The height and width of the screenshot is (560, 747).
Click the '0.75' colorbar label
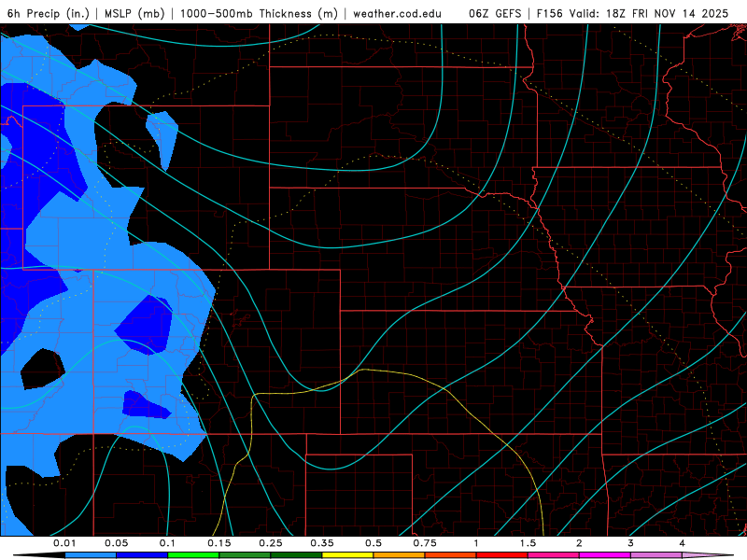tap(425, 543)
